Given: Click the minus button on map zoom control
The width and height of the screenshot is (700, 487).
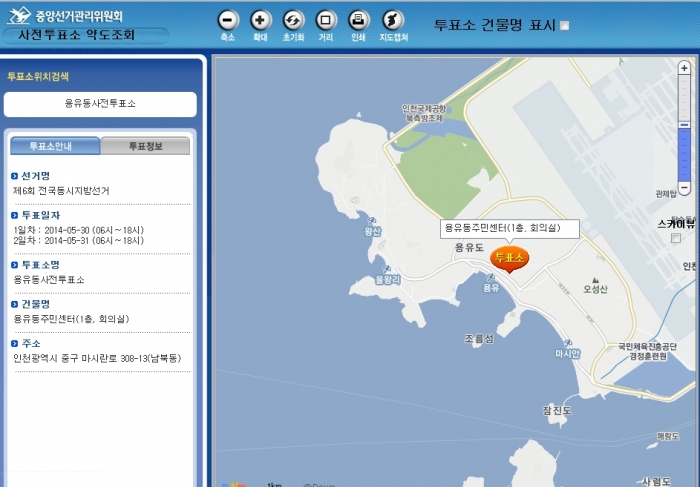Looking at the screenshot, I should pyautogui.click(x=684, y=187).
